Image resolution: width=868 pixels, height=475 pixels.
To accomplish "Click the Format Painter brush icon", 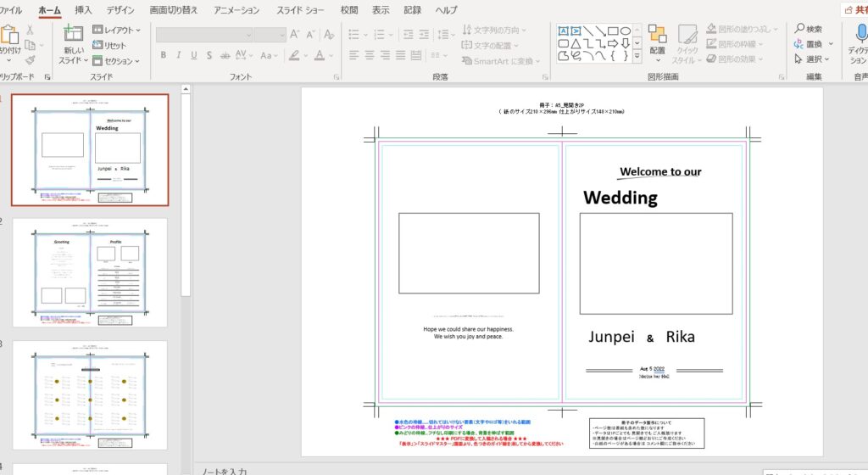I will [31, 60].
